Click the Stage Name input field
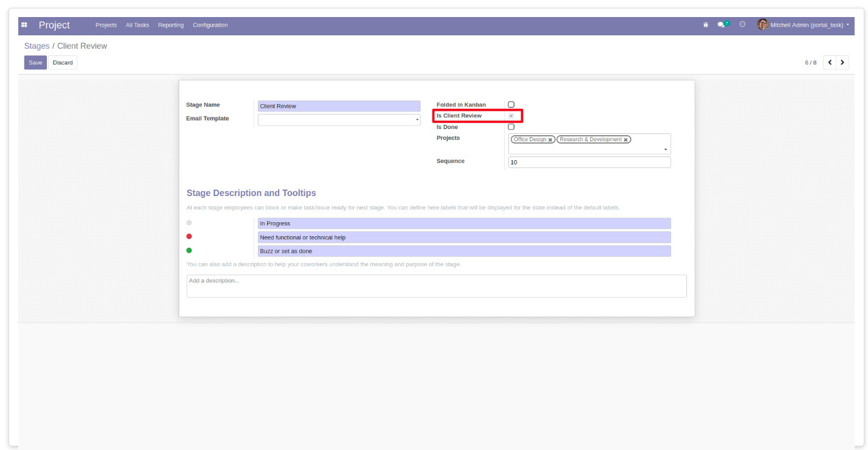This screenshot has width=868, height=450. (x=339, y=106)
